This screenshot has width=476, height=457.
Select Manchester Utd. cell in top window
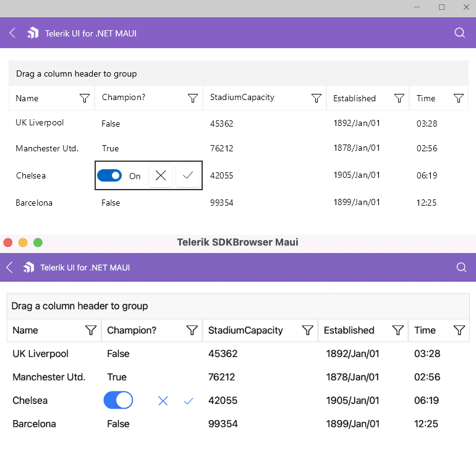[47, 148]
